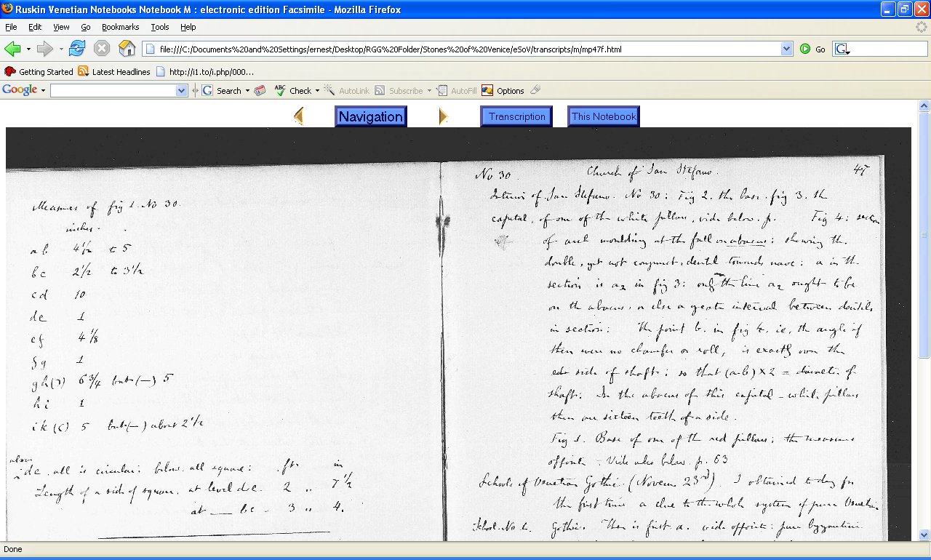The height and width of the screenshot is (560, 931).
Task: Open the Bookmarks menu
Action: point(120,27)
